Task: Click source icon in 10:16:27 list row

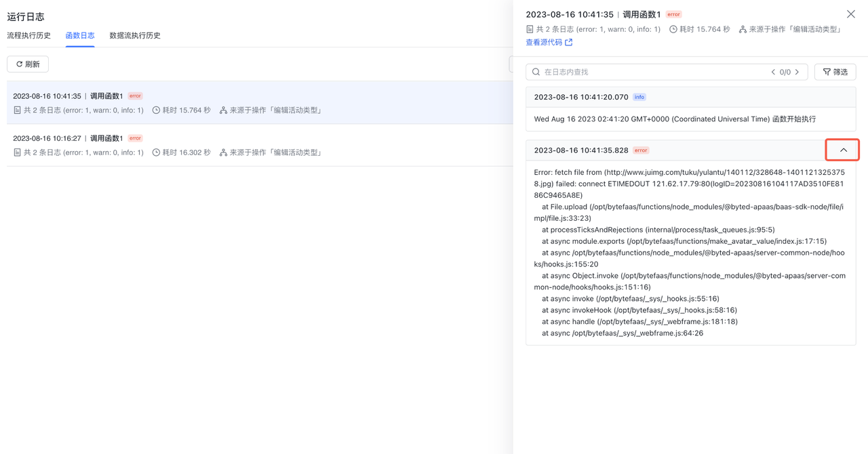Action: [223, 152]
